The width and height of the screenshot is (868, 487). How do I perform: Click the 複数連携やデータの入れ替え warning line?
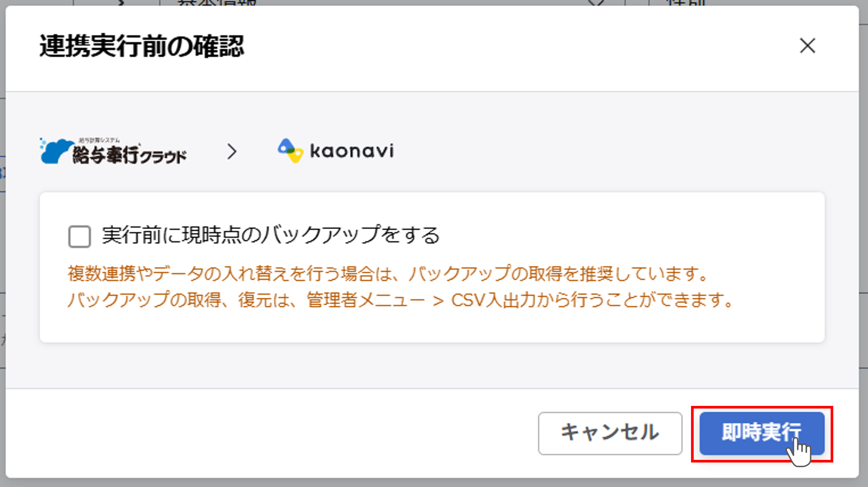click(387, 273)
